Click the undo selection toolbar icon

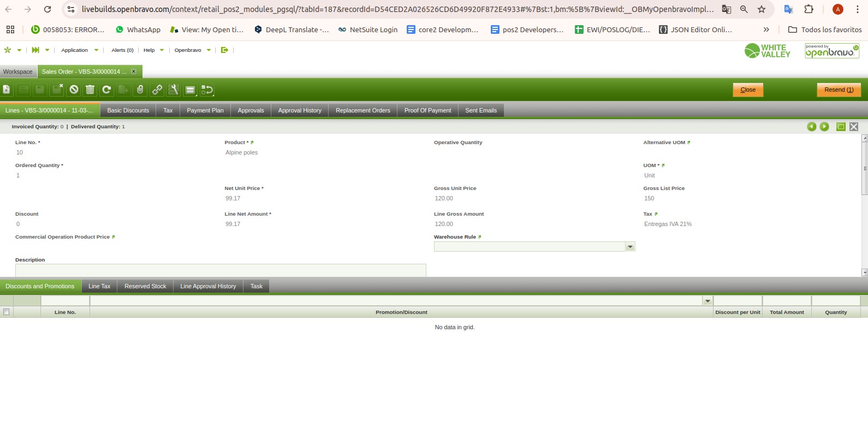pyautogui.click(x=207, y=90)
